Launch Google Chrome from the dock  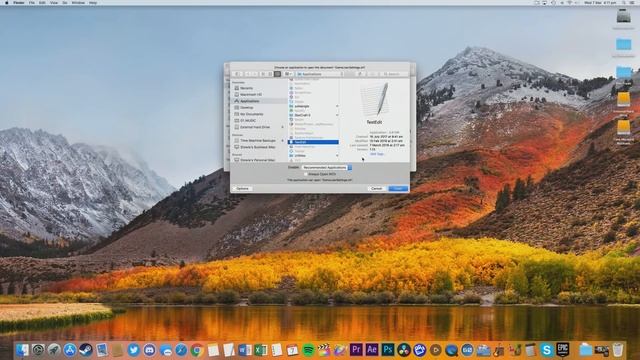point(197,350)
